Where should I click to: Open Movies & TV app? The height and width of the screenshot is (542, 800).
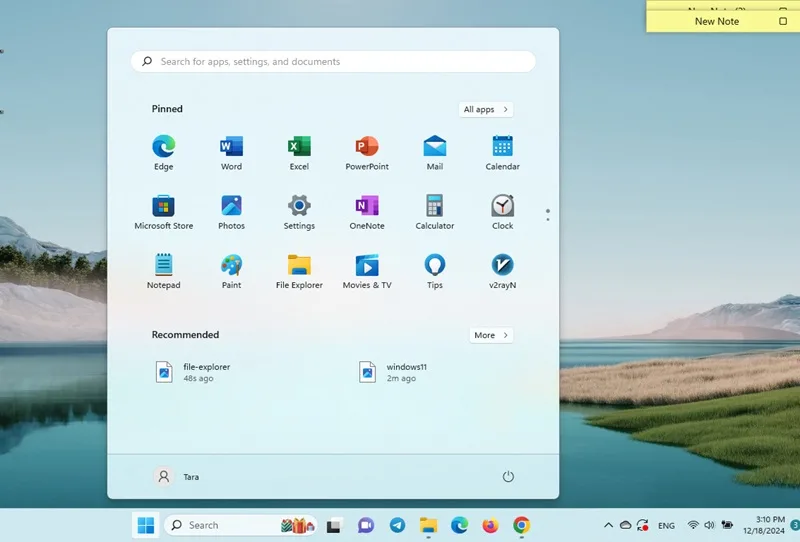click(x=367, y=271)
